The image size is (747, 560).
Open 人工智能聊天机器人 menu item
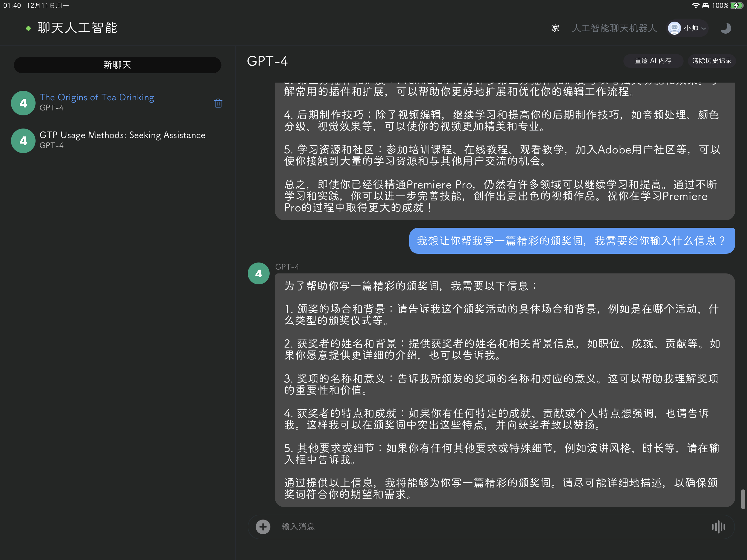614,28
